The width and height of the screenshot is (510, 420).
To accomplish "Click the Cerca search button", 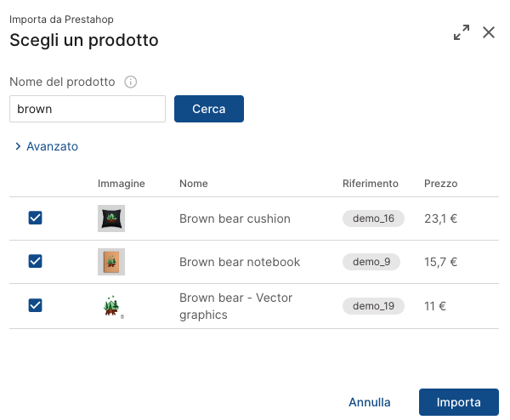I will coord(209,109).
